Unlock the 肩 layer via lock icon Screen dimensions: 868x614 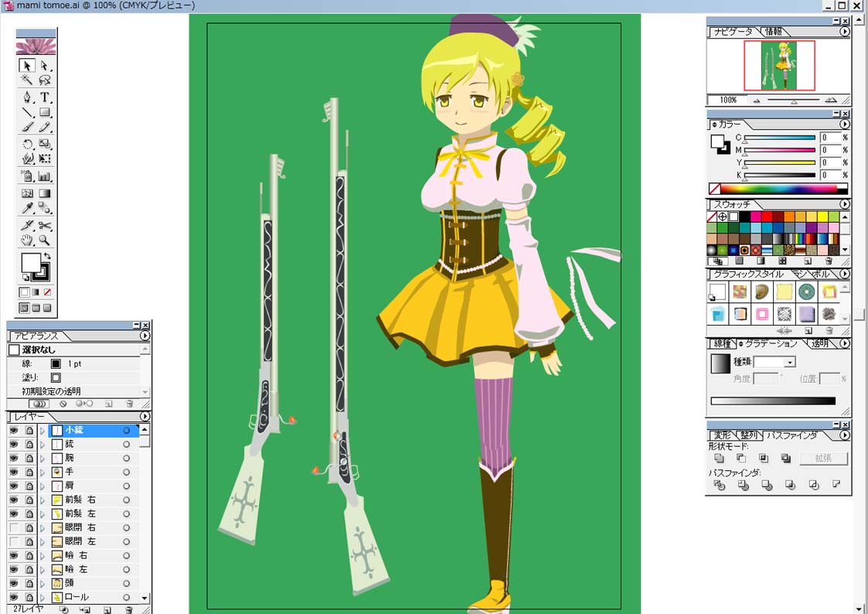(x=29, y=486)
